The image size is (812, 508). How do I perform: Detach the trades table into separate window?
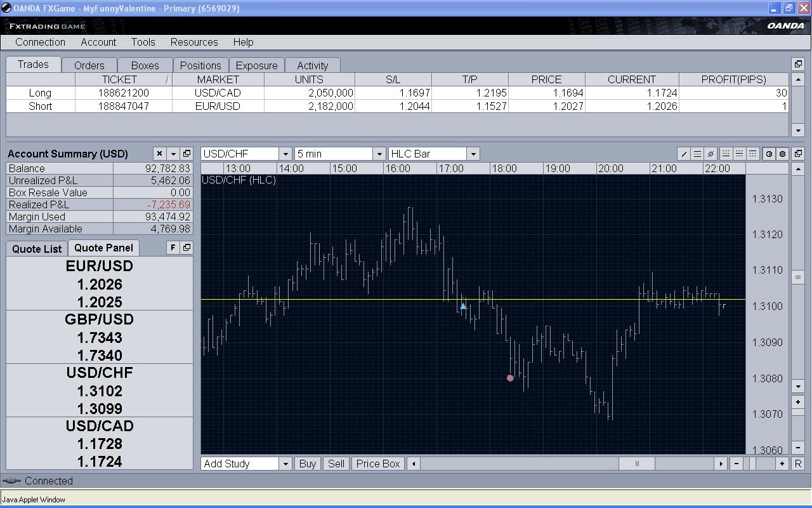click(x=798, y=64)
